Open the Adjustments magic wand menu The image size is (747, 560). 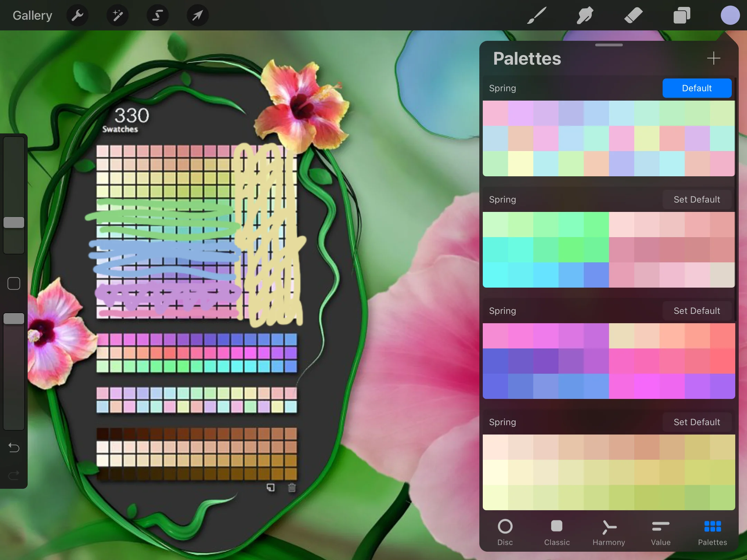click(x=118, y=15)
